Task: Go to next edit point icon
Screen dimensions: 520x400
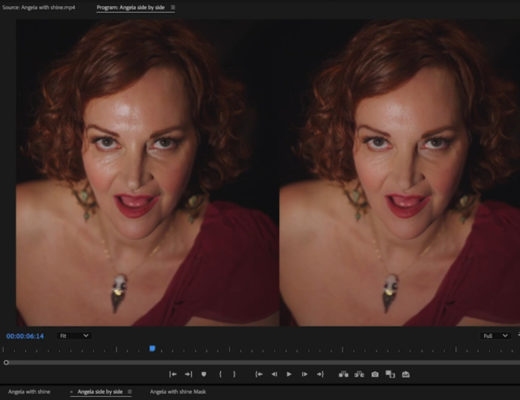Action: (188, 374)
